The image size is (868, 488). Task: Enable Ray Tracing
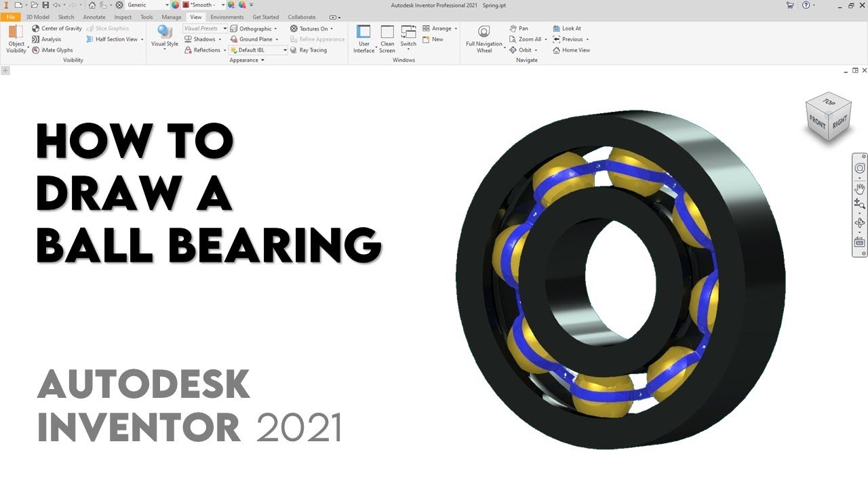click(309, 50)
